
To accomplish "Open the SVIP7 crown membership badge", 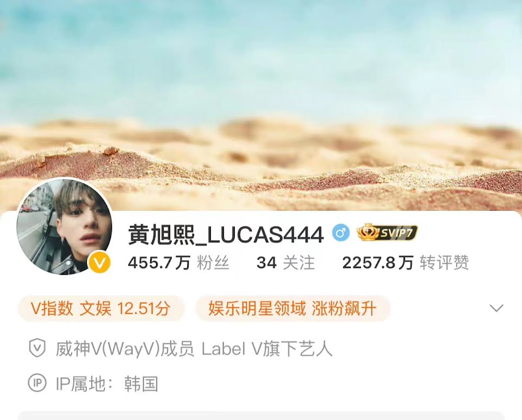I will 387,232.
